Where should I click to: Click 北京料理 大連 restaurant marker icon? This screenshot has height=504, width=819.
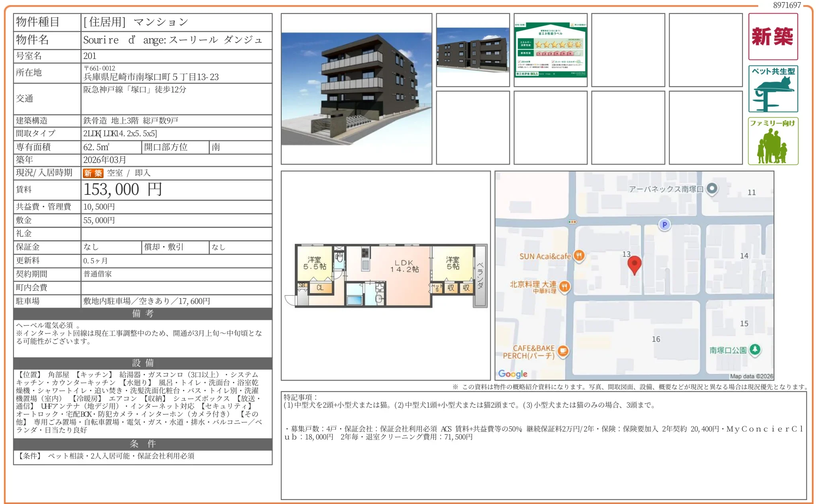(x=564, y=286)
